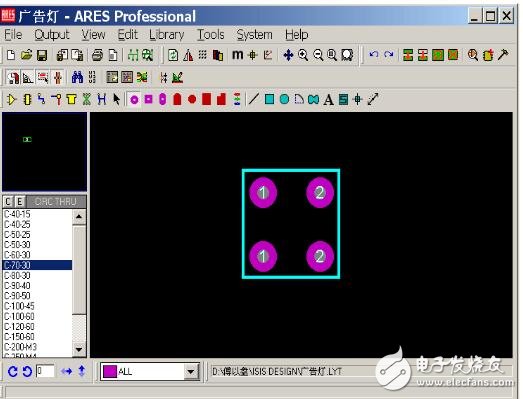This screenshot has width=523, height=399.
Task: Select the cyan 2D circle tool
Action: (284, 99)
